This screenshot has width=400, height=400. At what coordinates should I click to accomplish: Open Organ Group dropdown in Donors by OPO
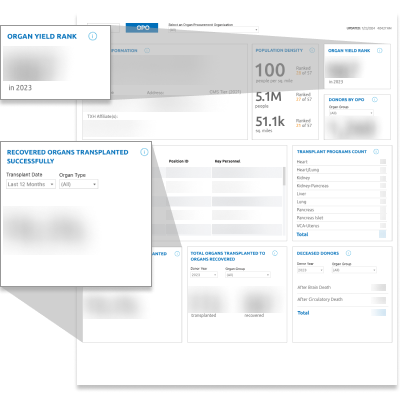click(351, 113)
